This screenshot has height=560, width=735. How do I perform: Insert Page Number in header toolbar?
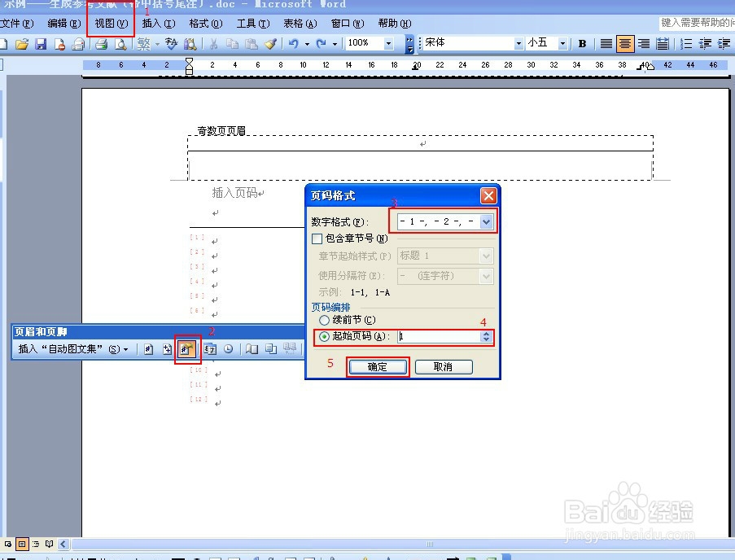point(149,349)
